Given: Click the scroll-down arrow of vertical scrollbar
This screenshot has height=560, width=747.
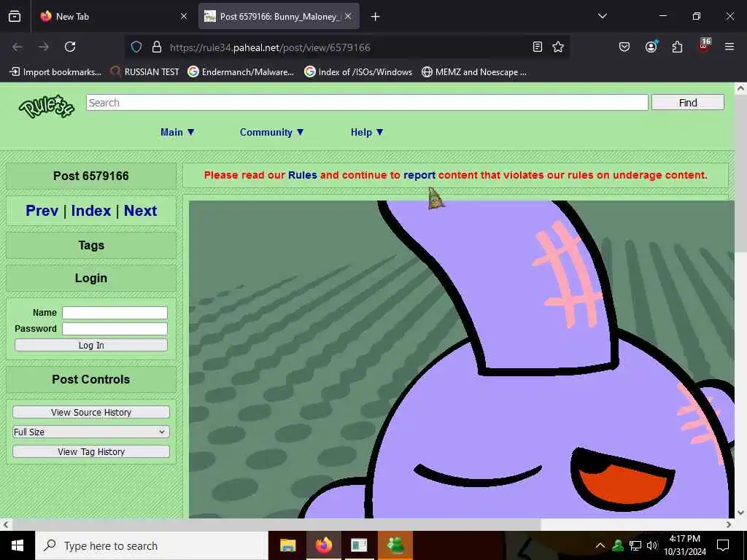Looking at the screenshot, I should [x=740, y=513].
